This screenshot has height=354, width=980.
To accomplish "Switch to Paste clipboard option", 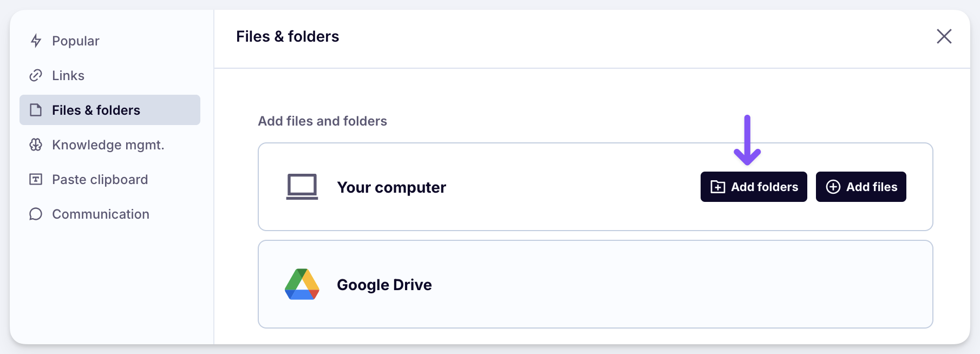I will pos(100,179).
